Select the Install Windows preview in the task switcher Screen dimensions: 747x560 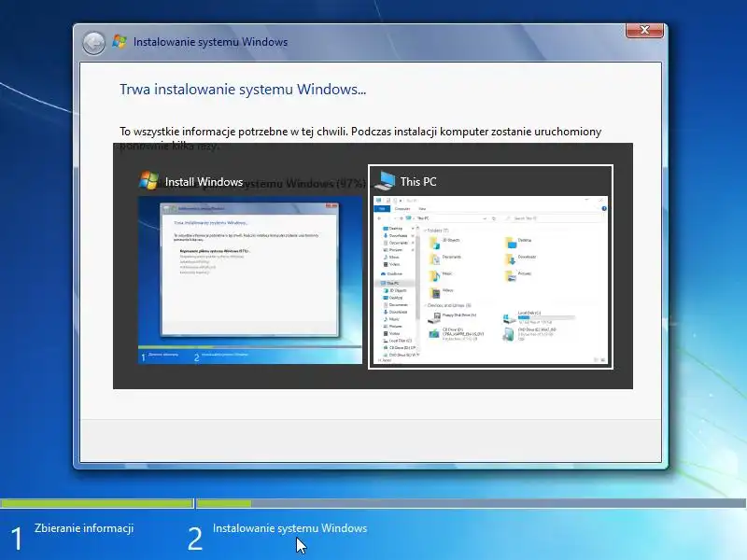click(x=250, y=267)
